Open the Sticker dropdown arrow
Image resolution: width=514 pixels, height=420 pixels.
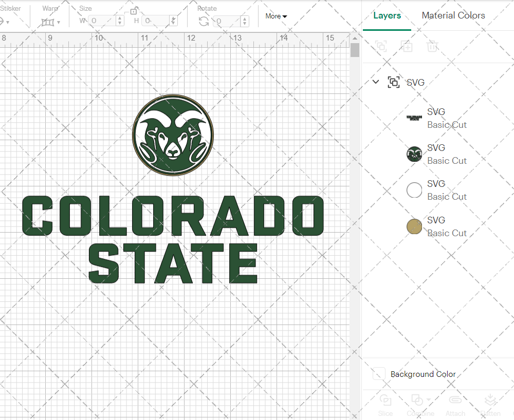pyautogui.click(x=7, y=22)
